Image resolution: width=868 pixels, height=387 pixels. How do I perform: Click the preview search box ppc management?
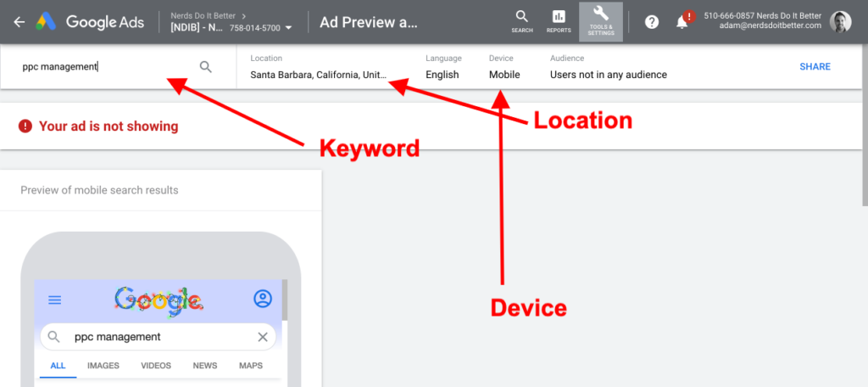point(158,337)
